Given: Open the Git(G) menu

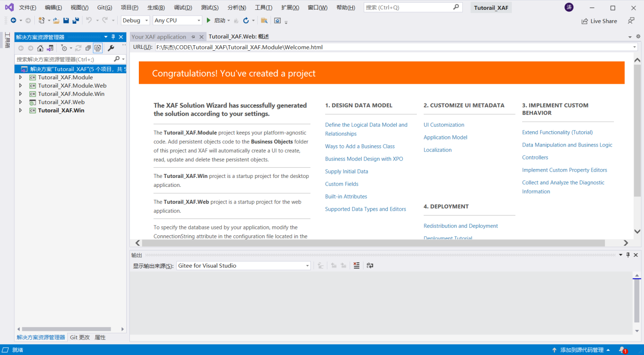Looking at the screenshot, I should coord(105,8).
